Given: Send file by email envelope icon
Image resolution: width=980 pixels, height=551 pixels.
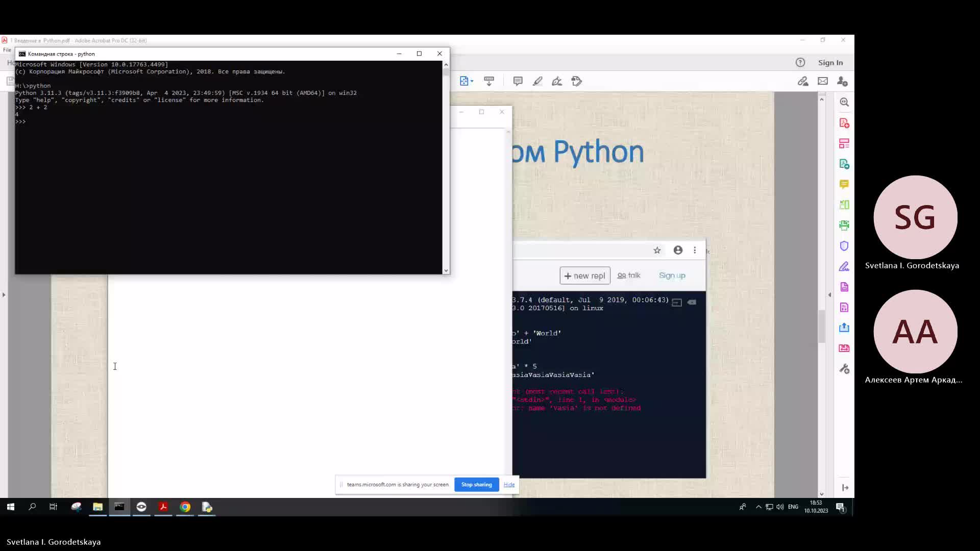Looking at the screenshot, I should [x=823, y=81].
